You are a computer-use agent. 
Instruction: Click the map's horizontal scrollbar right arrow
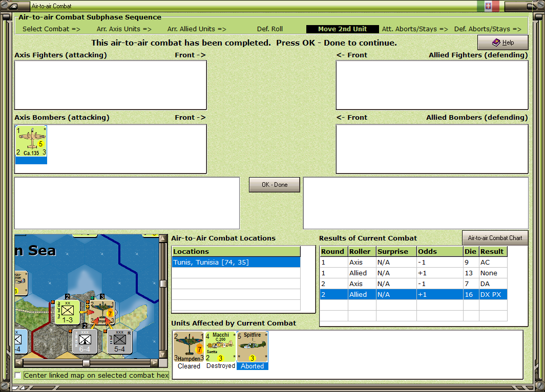155,363
